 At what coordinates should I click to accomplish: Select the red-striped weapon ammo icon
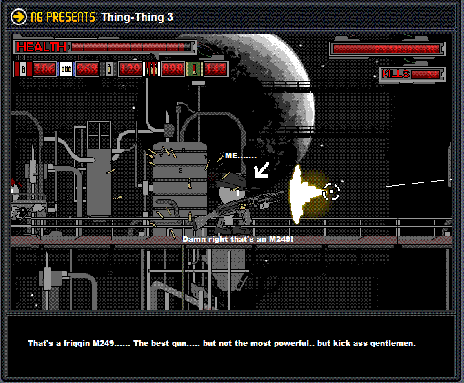pos(23,69)
